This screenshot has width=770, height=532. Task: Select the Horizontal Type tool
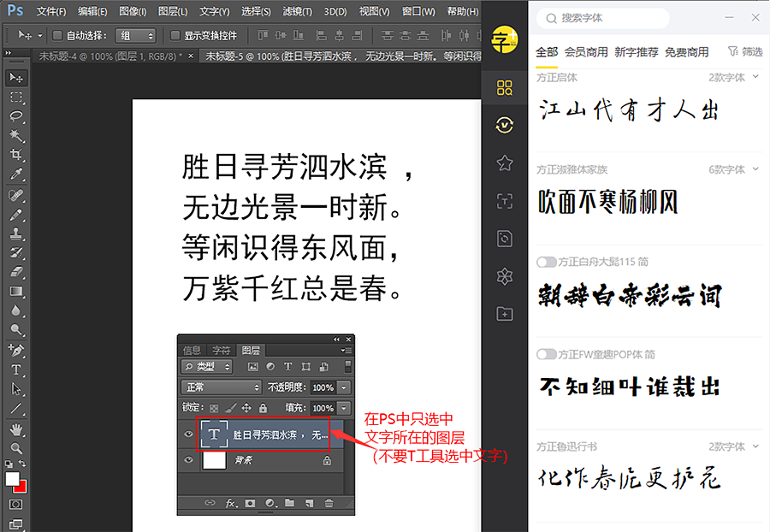click(x=16, y=369)
